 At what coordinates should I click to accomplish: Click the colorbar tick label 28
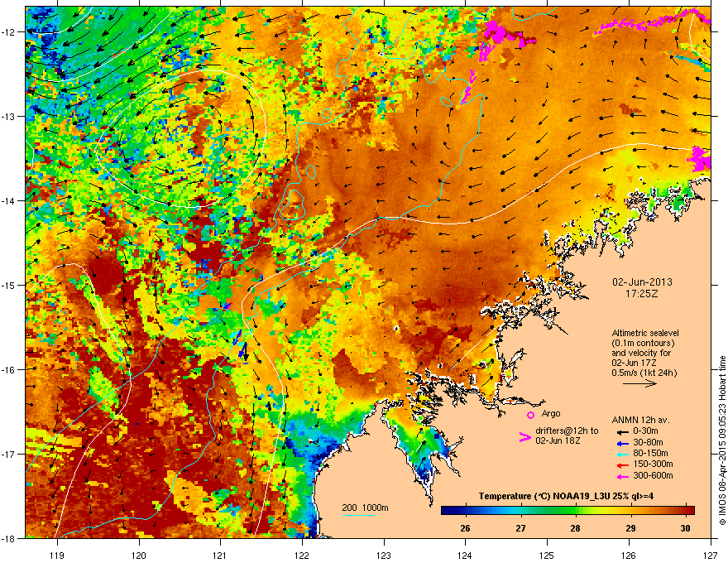pos(575,528)
